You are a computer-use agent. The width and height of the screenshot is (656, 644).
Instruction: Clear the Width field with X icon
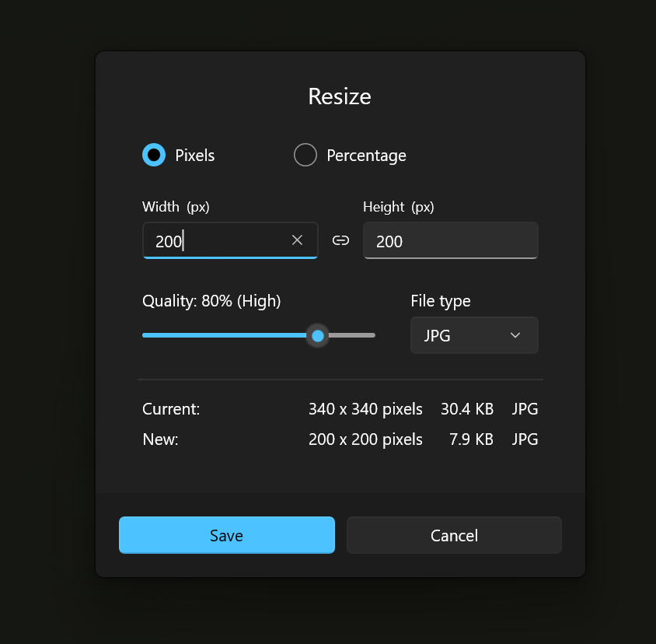(x=297, y=240)
